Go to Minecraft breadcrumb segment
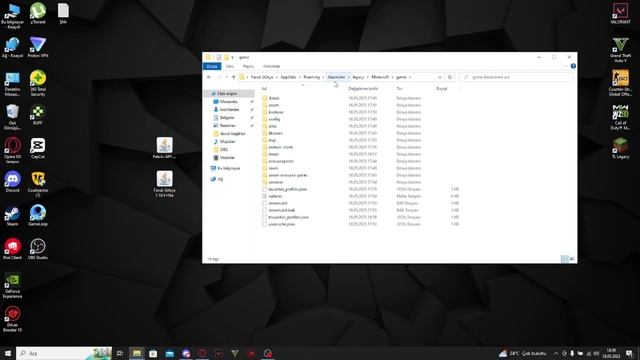The image size is (640, 360). [x=380, y=77]
